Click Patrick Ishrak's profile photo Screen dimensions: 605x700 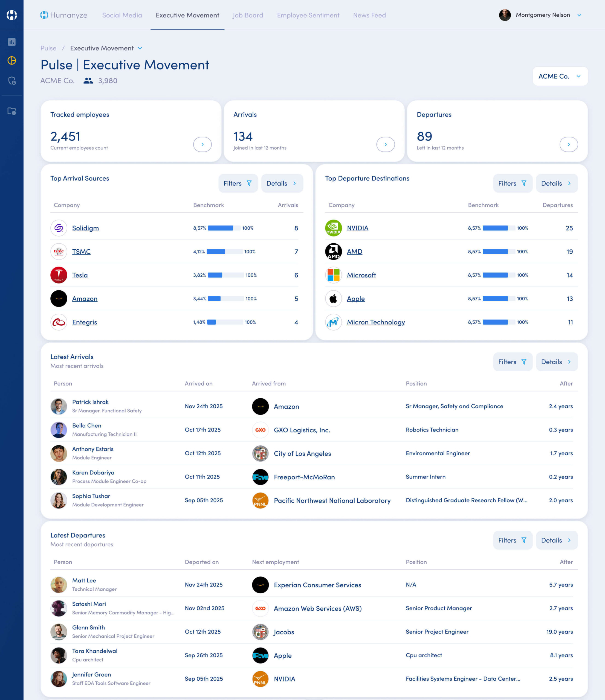[59, 406]
